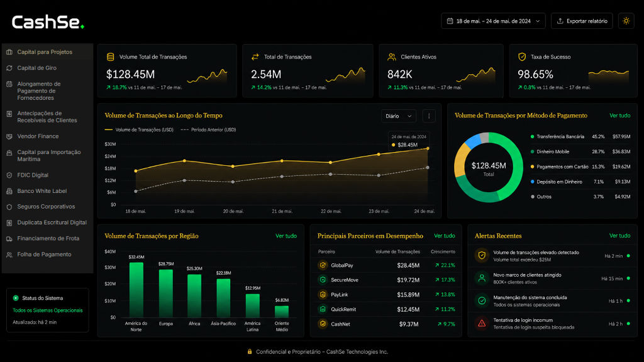644x362 pixels.
Task: Click the Total de Transações arrows icon
Action: 255,57
